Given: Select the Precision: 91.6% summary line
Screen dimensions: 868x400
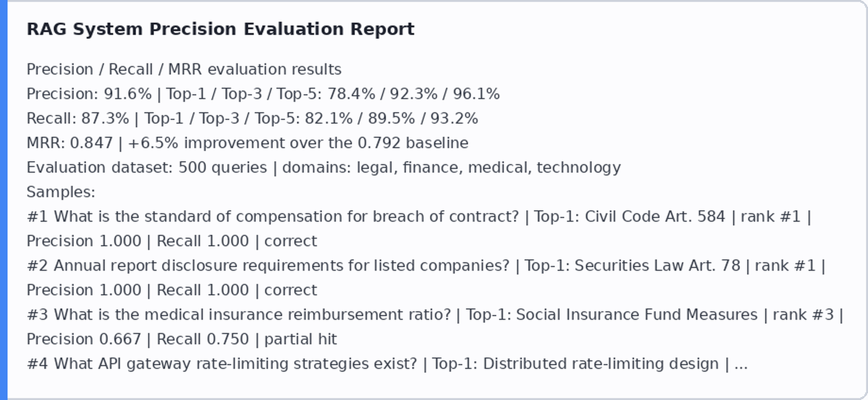Looking at the screenshot, I should coord(263,94).
